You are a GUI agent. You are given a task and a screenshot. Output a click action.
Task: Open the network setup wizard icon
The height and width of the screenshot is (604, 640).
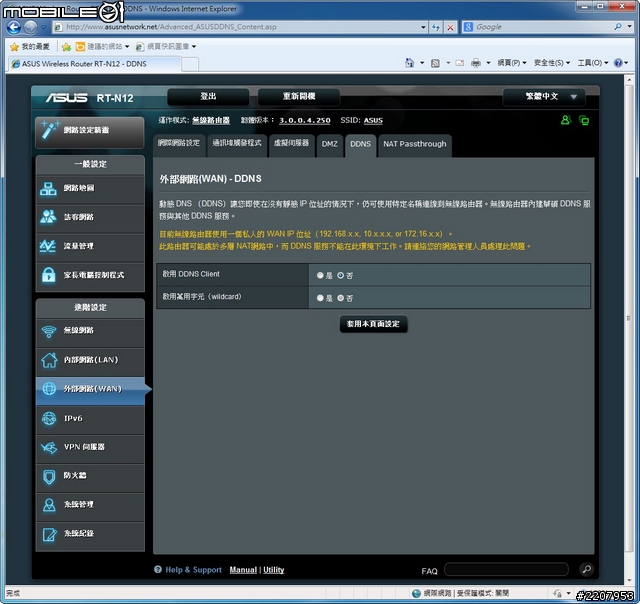tap(50, 130)
